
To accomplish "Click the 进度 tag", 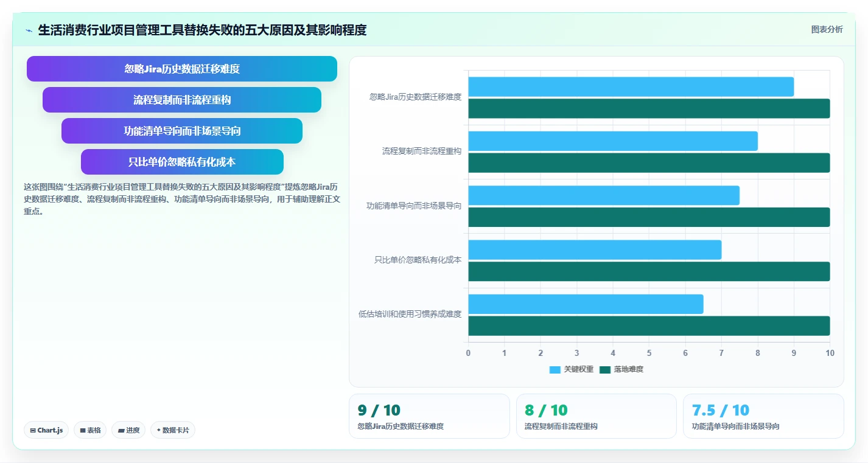I will [128, 430].
